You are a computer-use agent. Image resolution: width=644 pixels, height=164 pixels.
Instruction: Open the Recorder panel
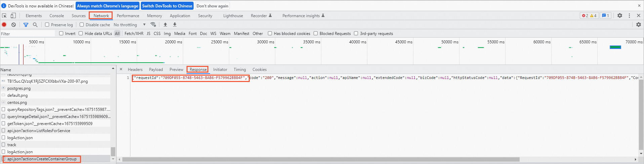point(261,15)
